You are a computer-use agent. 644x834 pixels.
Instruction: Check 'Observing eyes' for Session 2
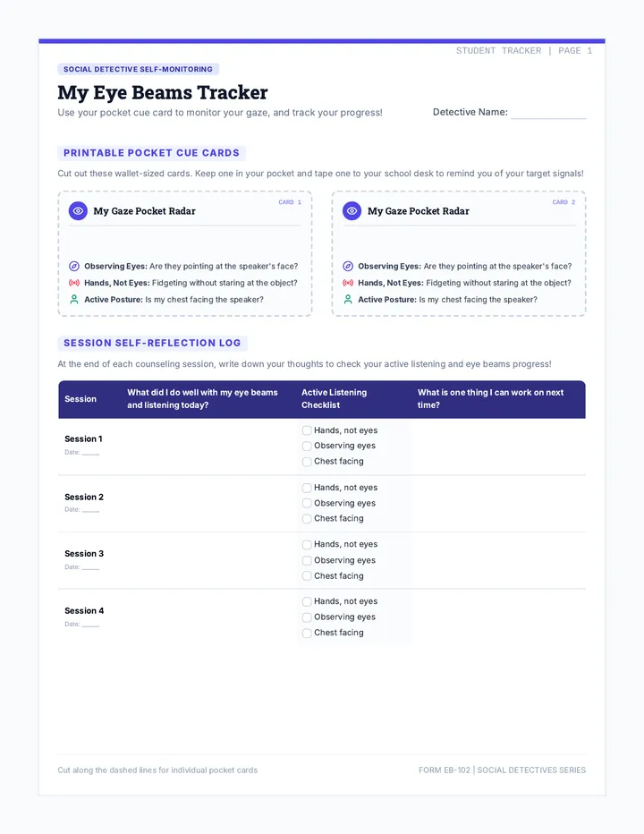point(307,503)
